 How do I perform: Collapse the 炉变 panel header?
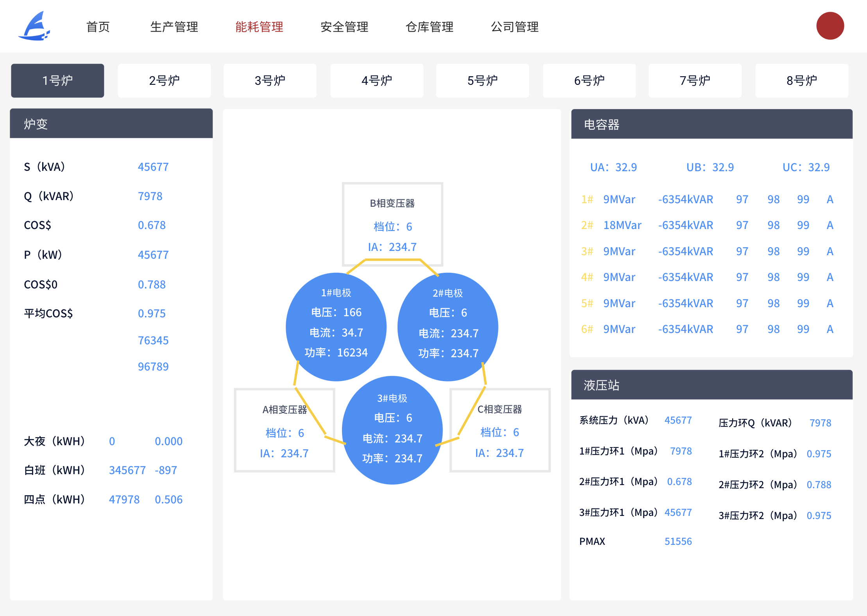pos(111,124)
